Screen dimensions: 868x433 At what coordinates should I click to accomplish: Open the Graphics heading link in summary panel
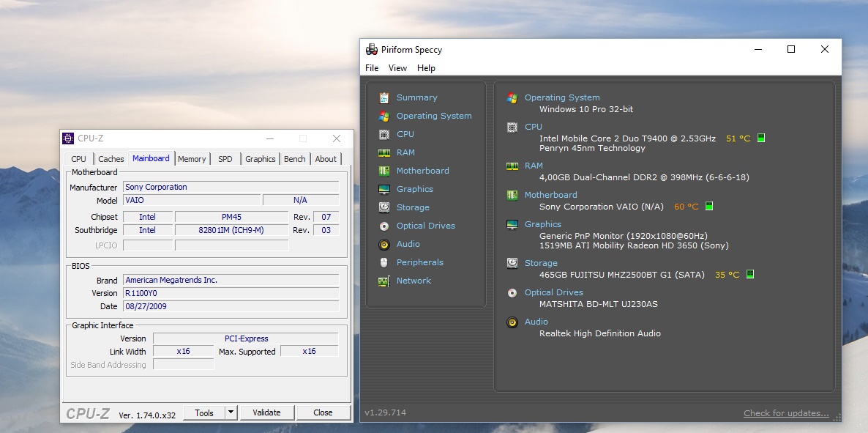[x=543, y=224]
